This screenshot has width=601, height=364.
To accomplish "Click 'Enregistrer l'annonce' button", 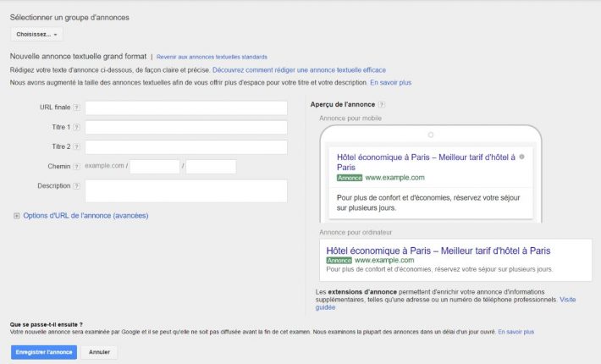I will (44, 352).
